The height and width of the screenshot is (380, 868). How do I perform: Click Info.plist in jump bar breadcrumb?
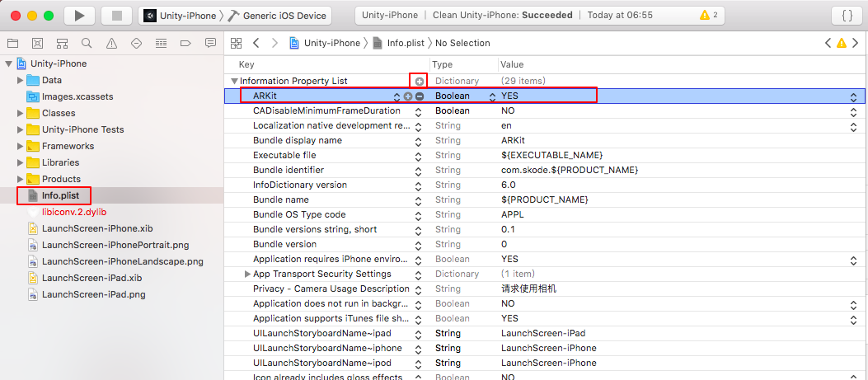398,43
